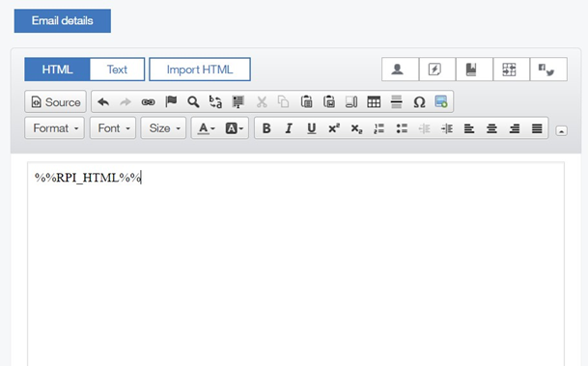Click the Increase Indent icon
This screenshot has width=588, height=366.
pyautogui.click(x=447, y=128)
